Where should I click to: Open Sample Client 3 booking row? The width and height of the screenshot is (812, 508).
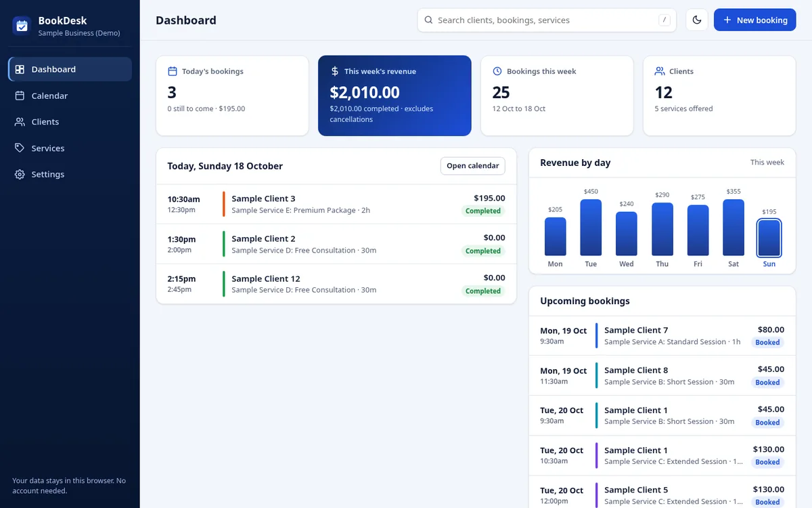click(336, 204)
